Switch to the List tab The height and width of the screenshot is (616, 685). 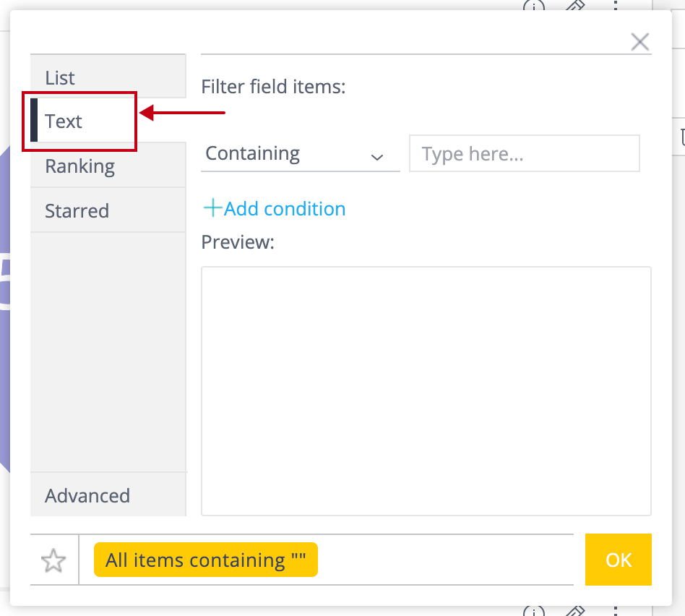[x=108, y=77]
